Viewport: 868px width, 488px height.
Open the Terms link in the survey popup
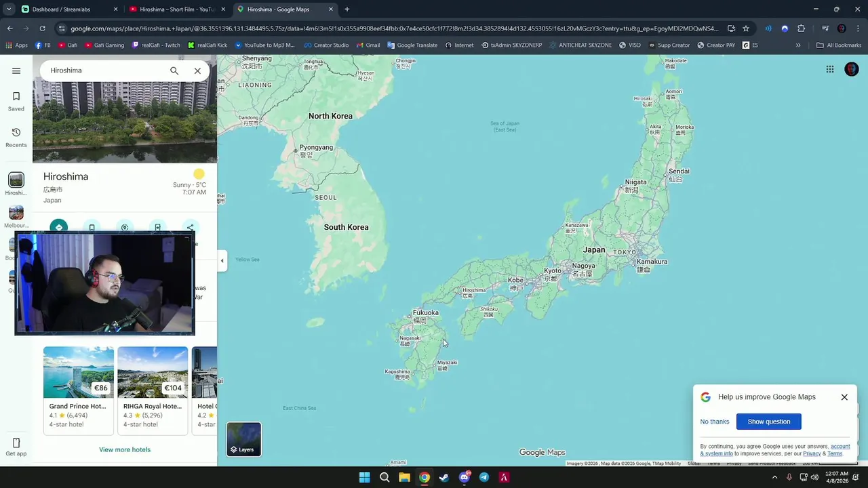point(835,453)
